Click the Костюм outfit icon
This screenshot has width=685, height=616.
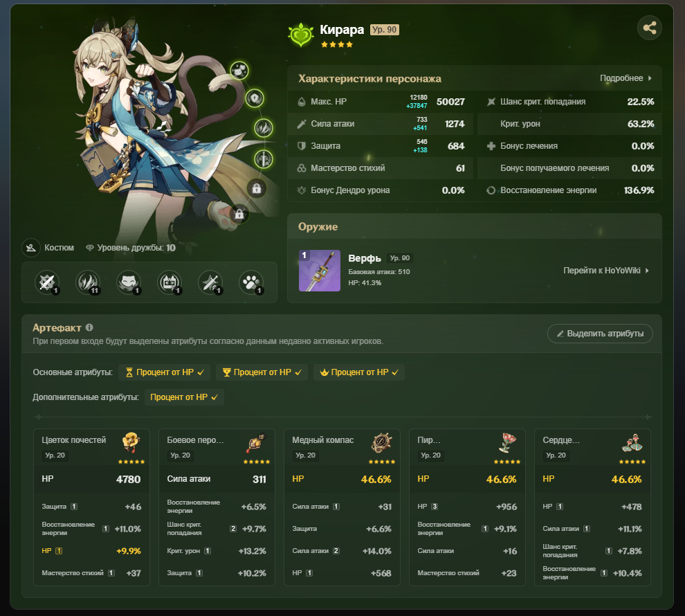click(31, 248)
